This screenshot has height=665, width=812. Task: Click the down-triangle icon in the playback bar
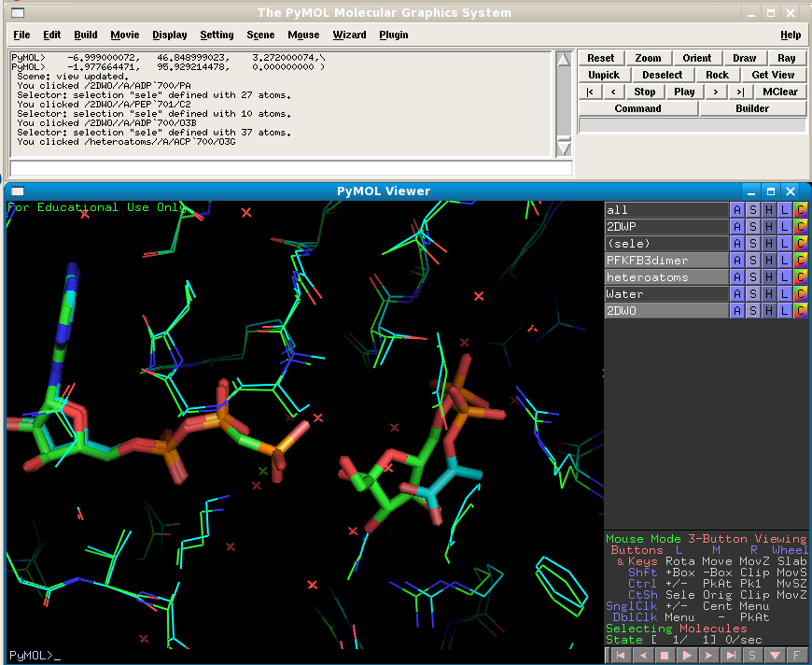pos(775,656)
